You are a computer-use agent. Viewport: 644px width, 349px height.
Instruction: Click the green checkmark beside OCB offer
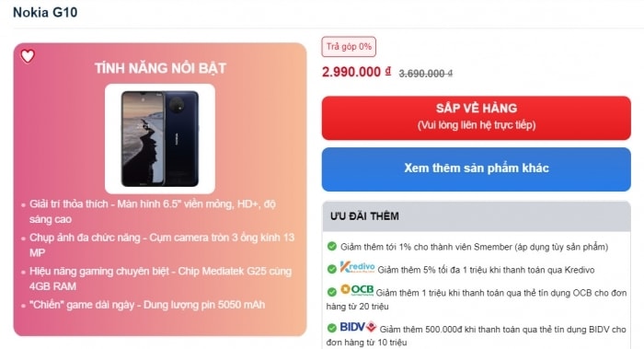coord(332,292)
